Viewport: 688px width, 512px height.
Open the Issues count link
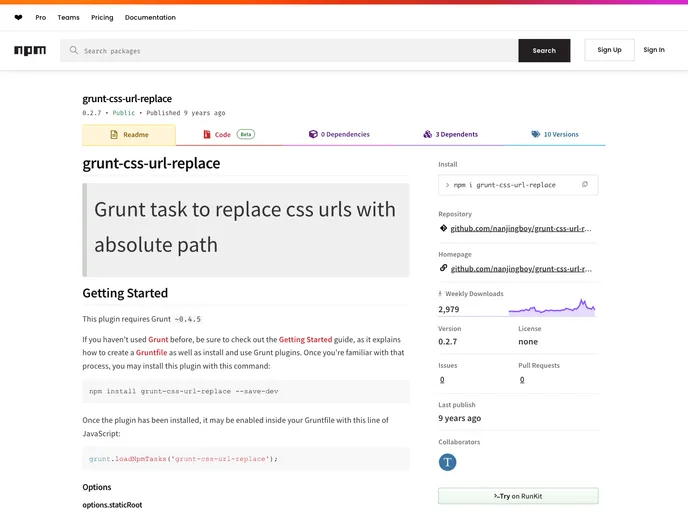point(442,380)
